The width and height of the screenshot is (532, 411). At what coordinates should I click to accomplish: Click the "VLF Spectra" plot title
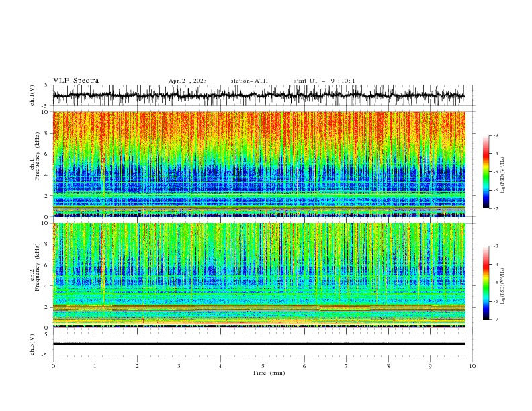[76, 81]
